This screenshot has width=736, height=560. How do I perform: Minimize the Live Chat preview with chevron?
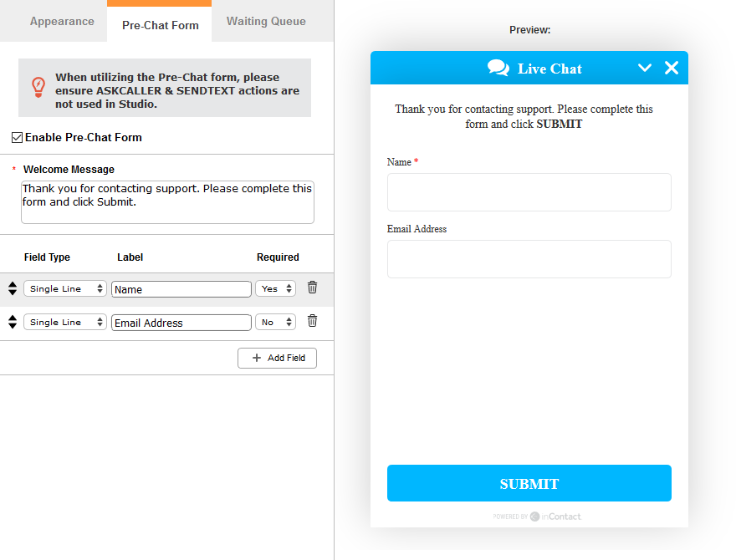645,68
